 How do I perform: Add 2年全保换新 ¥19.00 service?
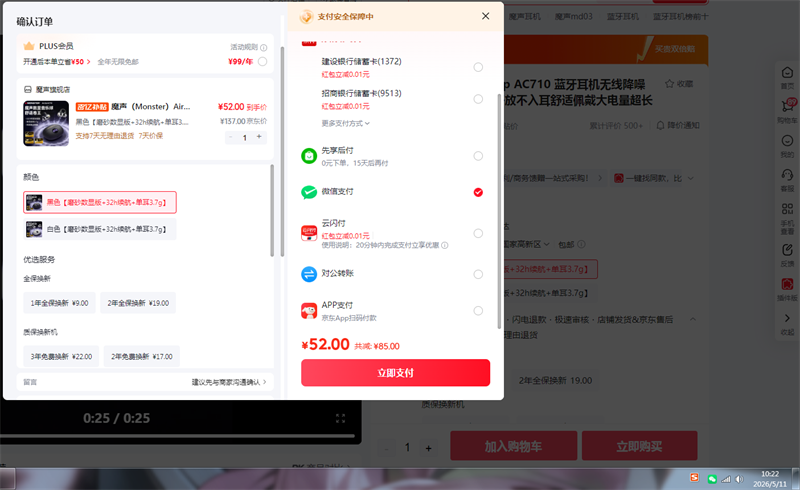tap(138, 303)
